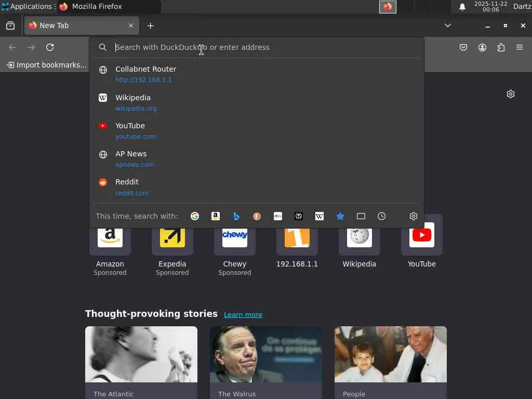Select the Collabnet Router suggestion

(x=257, y=74)
